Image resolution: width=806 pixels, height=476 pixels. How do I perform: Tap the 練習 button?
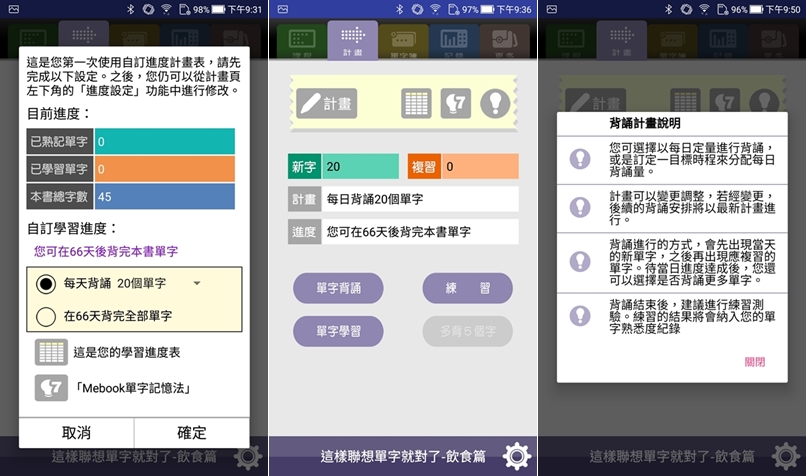[x=467, y=288]
